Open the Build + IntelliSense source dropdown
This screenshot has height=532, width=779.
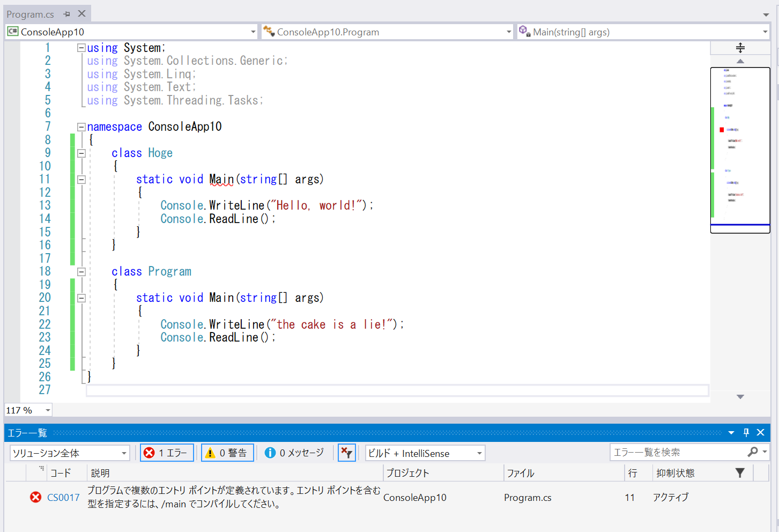[x=425, y=453]
